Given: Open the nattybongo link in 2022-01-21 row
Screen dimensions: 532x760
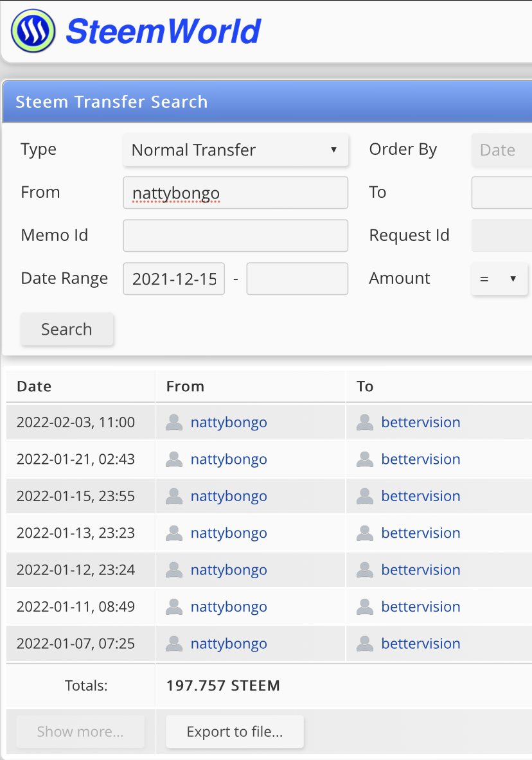Looking at the screenshot, I should point(229,459).
